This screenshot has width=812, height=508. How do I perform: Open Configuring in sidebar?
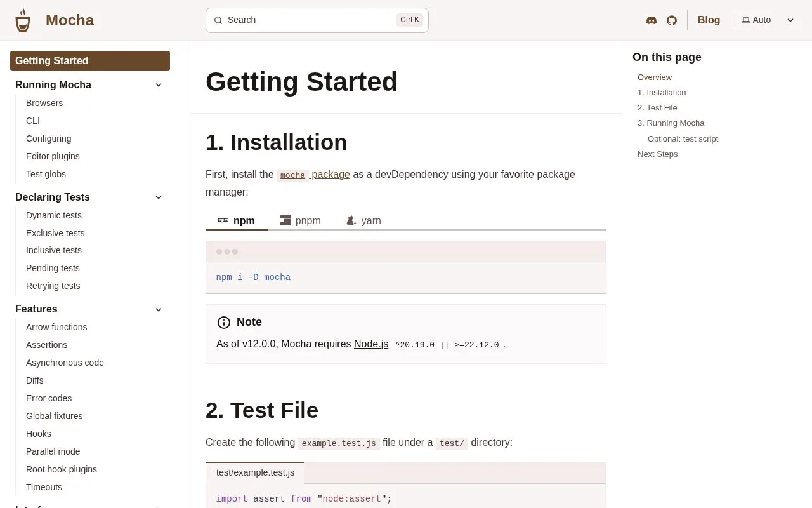(x=48, y=138)
